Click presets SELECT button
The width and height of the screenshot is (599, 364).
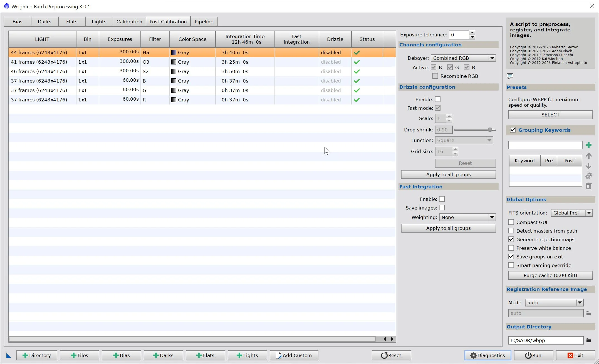[x=550, y=115]
